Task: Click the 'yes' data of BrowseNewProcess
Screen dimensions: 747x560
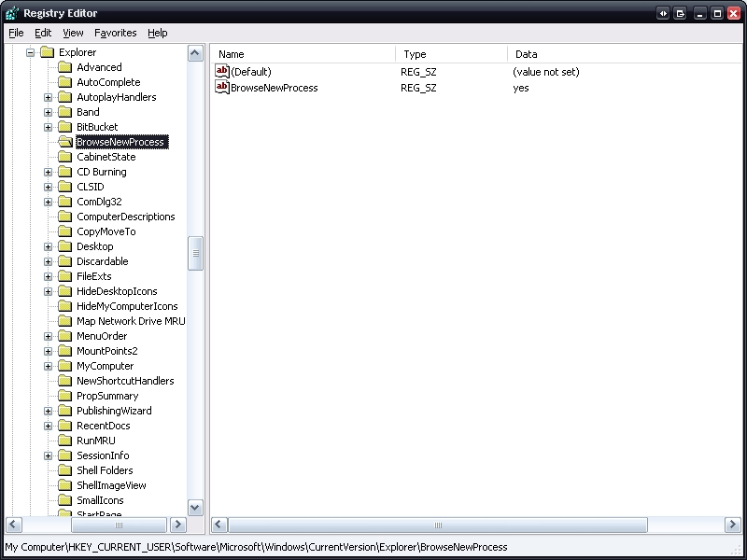Action: [x=521, y=88]
